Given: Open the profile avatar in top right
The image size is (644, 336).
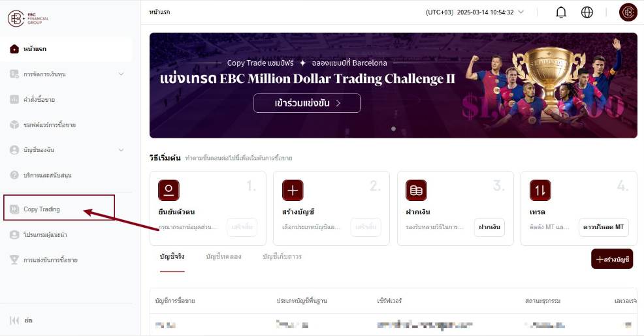Looking at the screenshot, I should coord(628,12).
